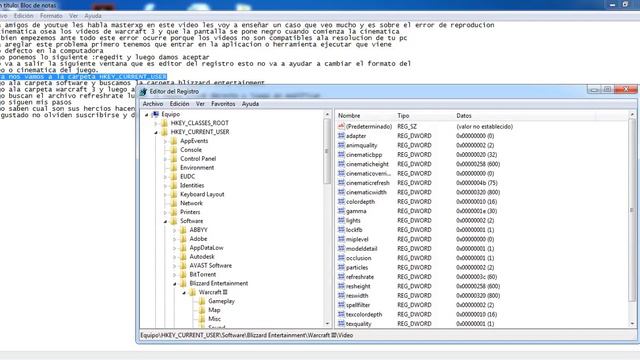Image resolution: width=640 pixels, height=360 pixels.
Task: Collapse the Blizzard Entertainment node arrow
Action: tap(175, 284)
